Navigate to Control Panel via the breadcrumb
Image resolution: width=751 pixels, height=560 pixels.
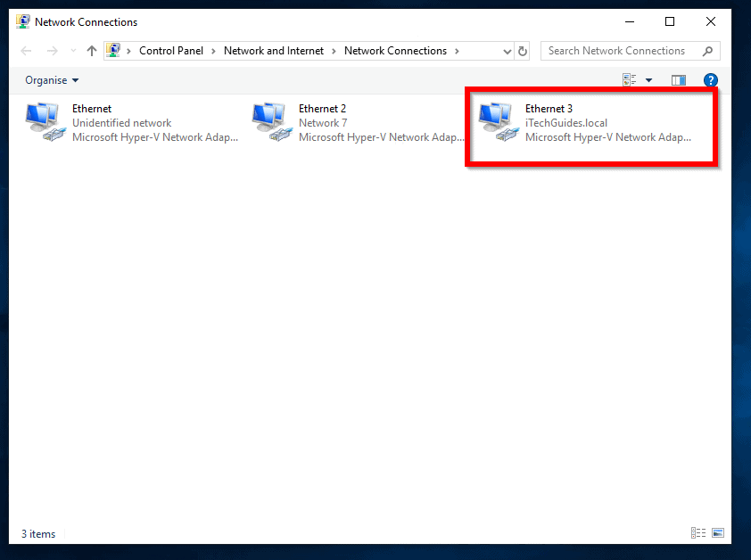[172, 51]
